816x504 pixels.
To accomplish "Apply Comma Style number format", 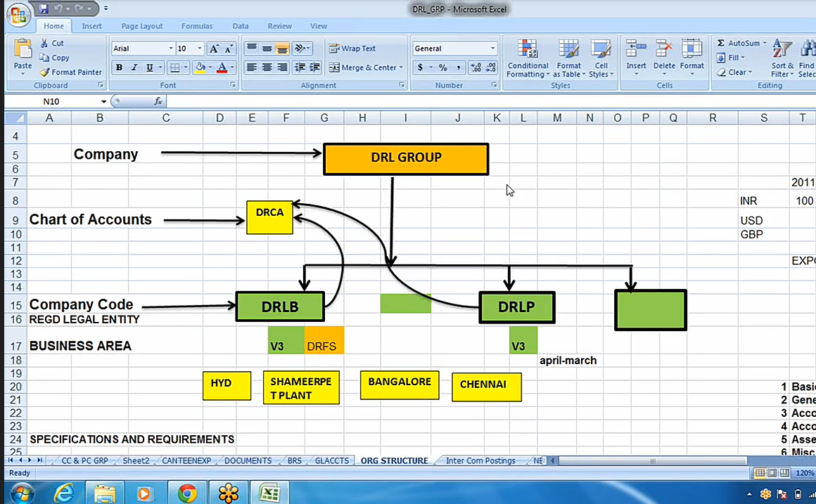I will pyautogui.click(x=458, y=67).
